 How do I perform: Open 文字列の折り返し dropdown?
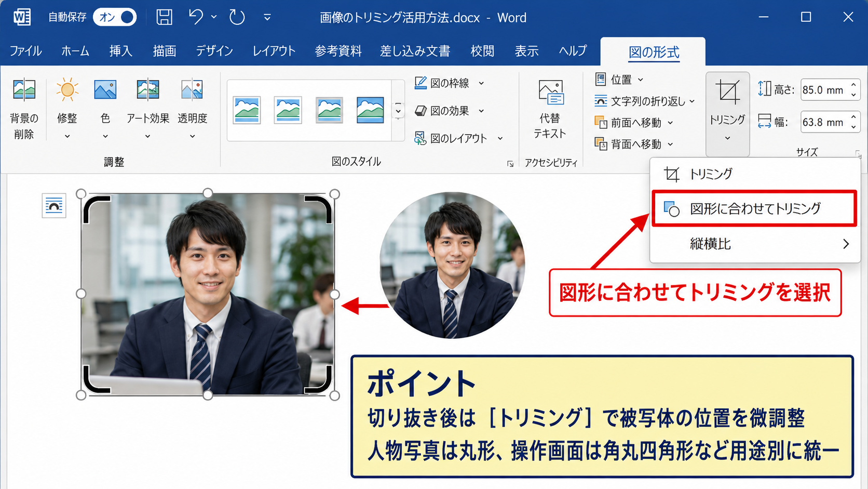click(644, 101)
